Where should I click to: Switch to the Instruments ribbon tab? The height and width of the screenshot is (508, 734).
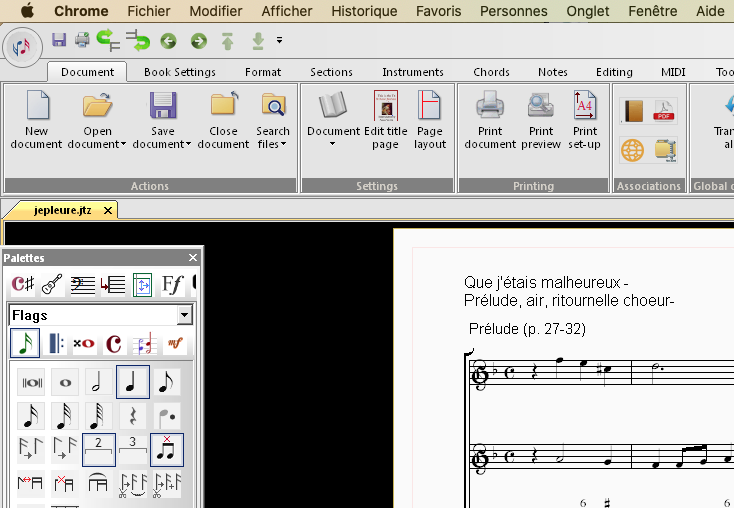(x=412, y=72)
